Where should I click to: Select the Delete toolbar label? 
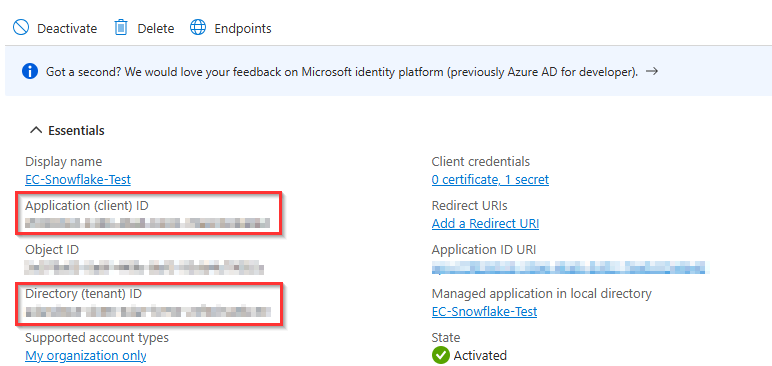tap(156, 29)
